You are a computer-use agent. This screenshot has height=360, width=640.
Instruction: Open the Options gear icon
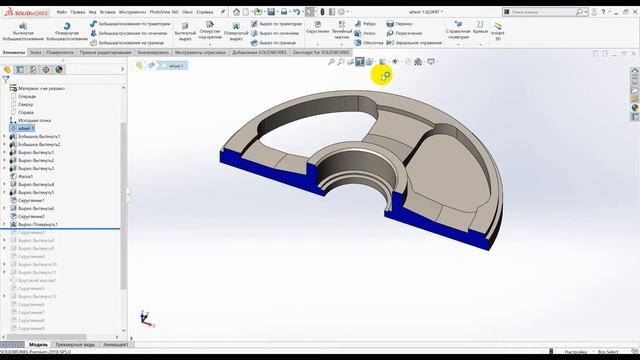[x=341, y=12]
